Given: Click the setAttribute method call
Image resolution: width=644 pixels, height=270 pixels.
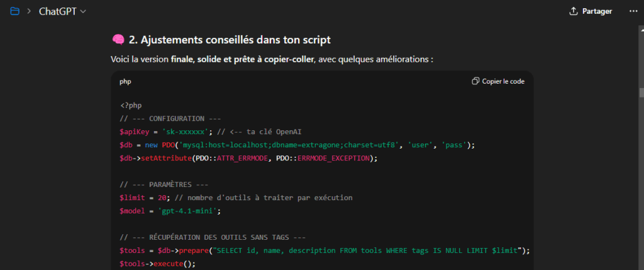Looking at the screenshot, I should click(162, 158).
